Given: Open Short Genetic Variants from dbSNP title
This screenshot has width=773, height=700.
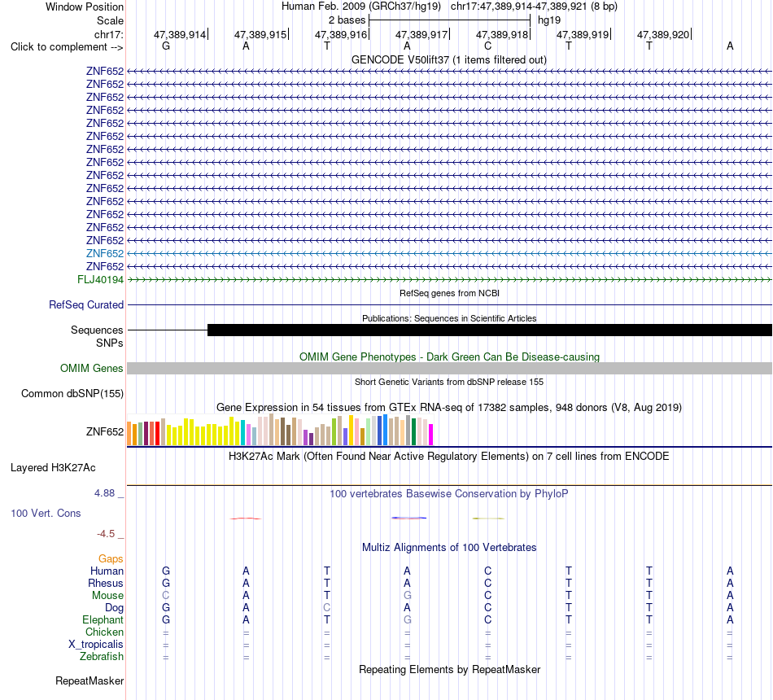Looking at the screenshot, I should (449, 382).
